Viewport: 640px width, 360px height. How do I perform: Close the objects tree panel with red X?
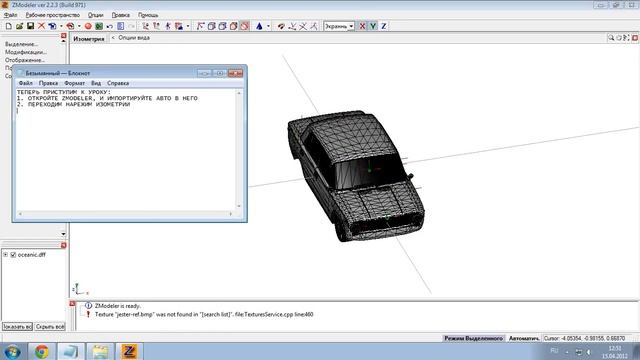(63, 245)
